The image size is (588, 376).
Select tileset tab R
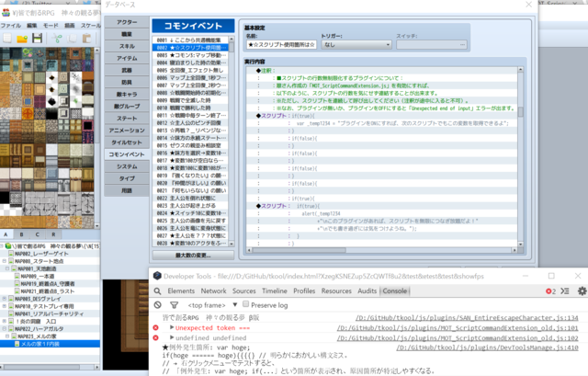53,234
